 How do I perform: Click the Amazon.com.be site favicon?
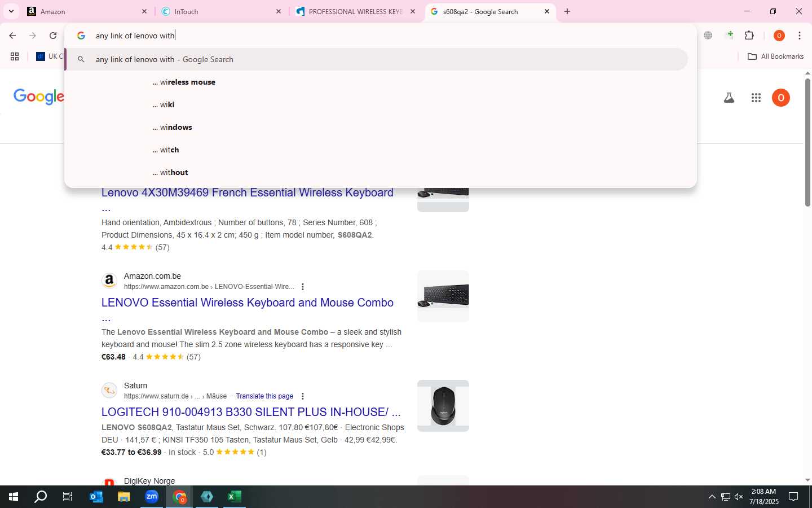click(109, 281)
